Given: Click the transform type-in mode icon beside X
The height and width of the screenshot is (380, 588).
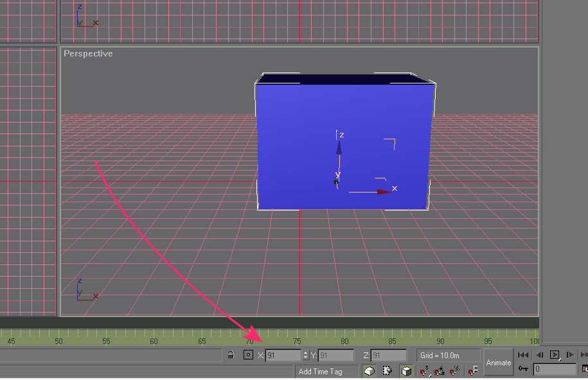Looking at the screenshot, I should click(248, 355).
